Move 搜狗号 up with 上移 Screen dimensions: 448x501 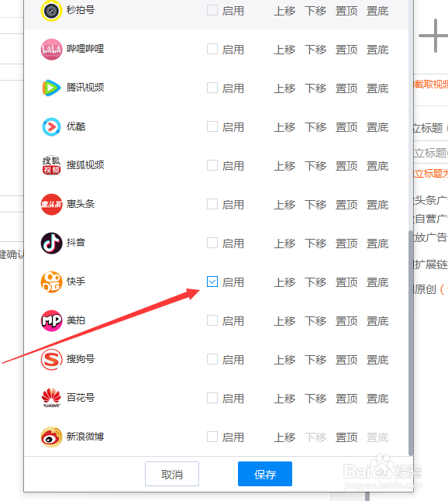[x=284, y=360]
